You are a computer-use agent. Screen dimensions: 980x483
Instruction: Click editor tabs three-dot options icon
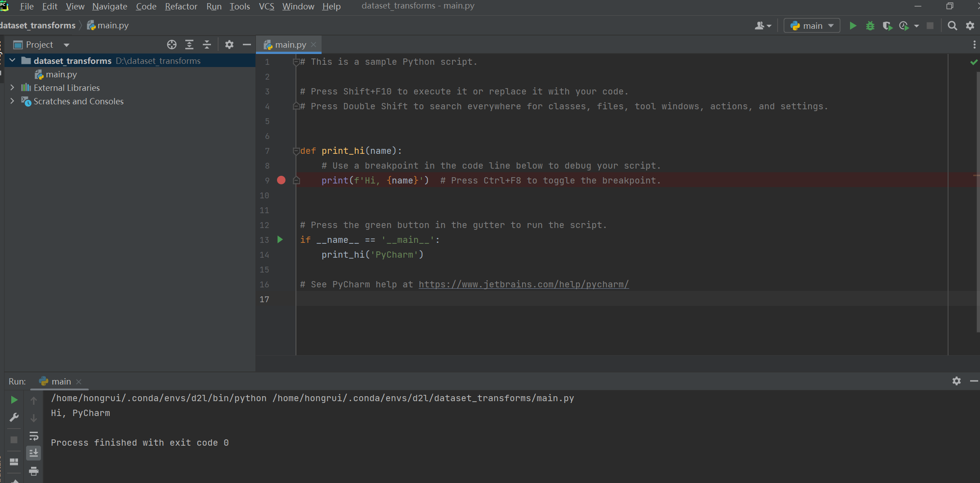[x=974, y=45]
